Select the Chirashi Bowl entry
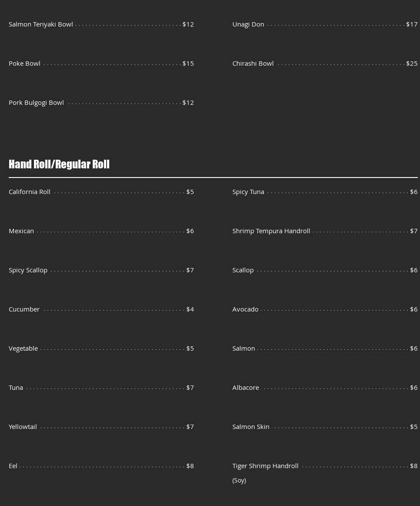 coord(253,64)
